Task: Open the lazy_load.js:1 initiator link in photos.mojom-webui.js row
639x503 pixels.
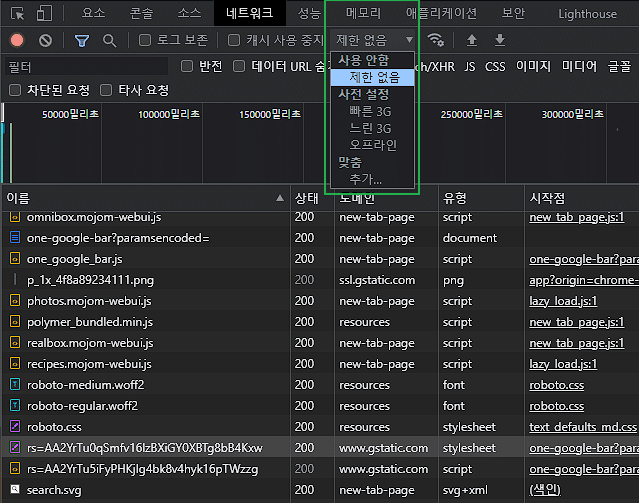Action: coord(563,301)
